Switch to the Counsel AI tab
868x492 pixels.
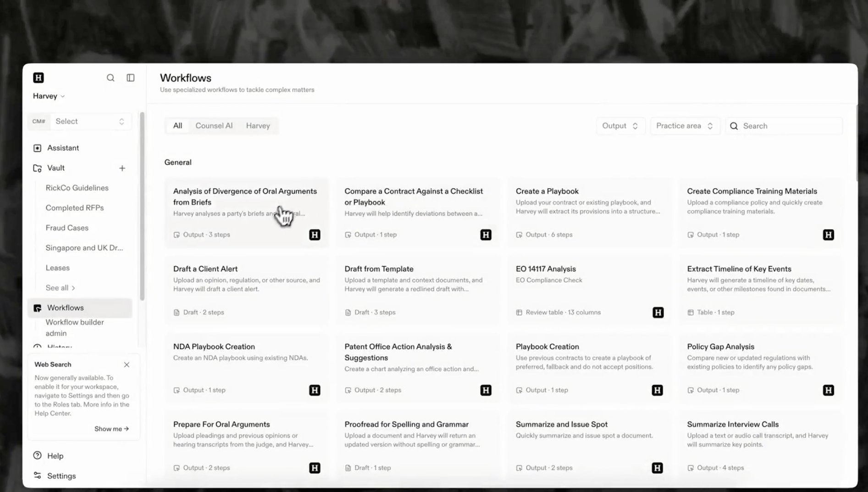214,126
